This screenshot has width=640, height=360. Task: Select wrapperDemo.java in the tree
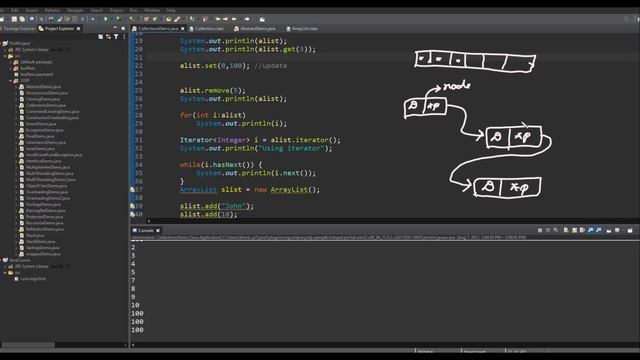(x=43, y=254)
